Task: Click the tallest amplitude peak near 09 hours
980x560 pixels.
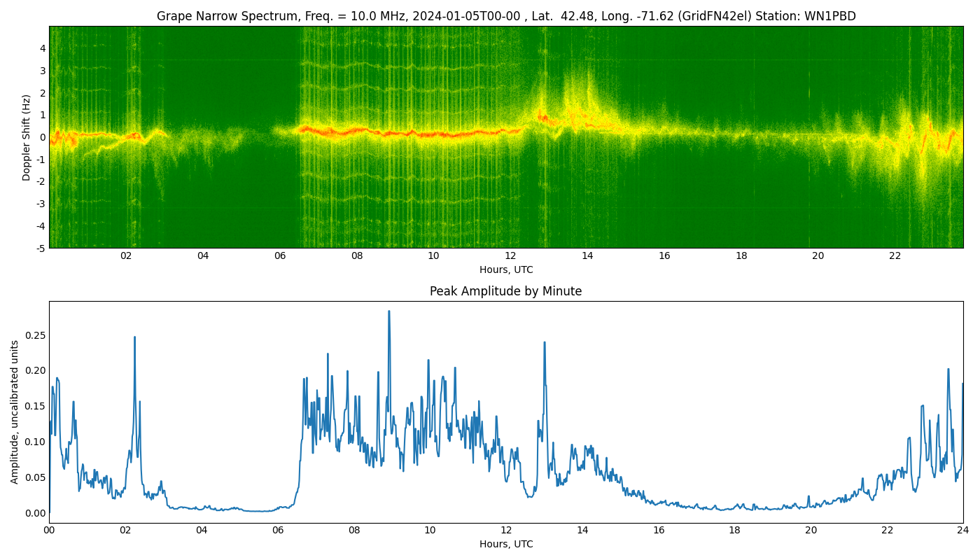Action: coord(389,312)
